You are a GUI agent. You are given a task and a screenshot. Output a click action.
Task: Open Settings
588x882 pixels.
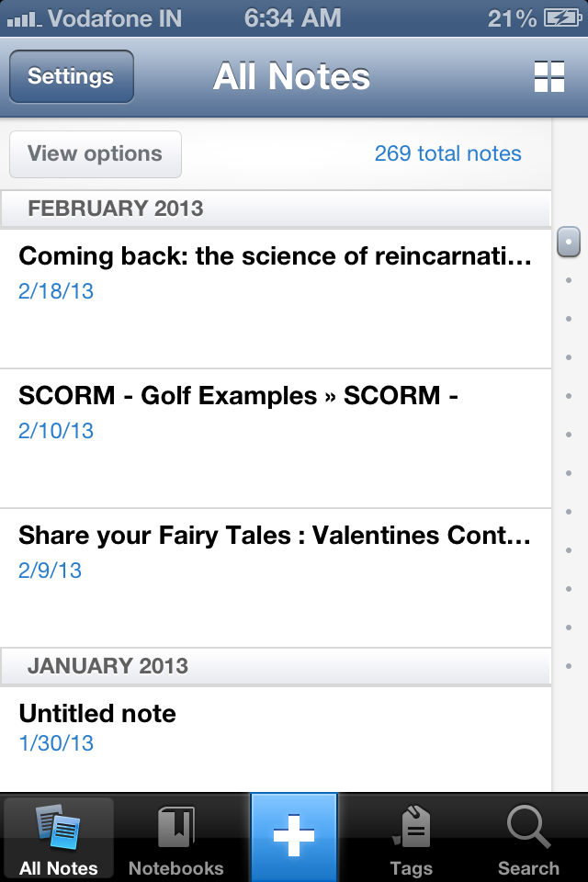tap(72, 76)
